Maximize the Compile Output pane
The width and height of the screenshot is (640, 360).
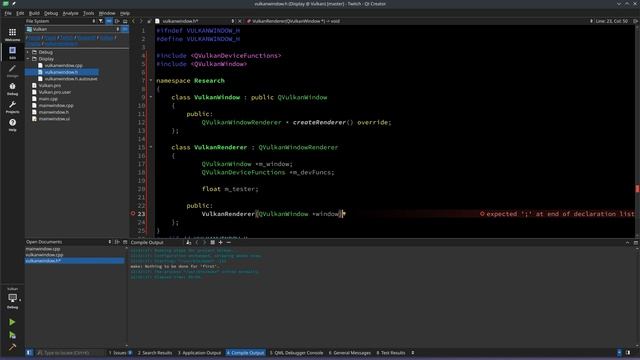click(x=636, y=242)
